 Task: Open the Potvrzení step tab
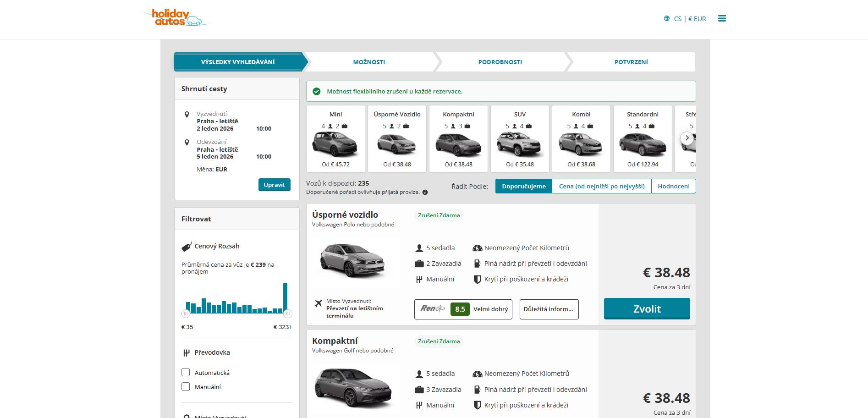coord(631,62)
